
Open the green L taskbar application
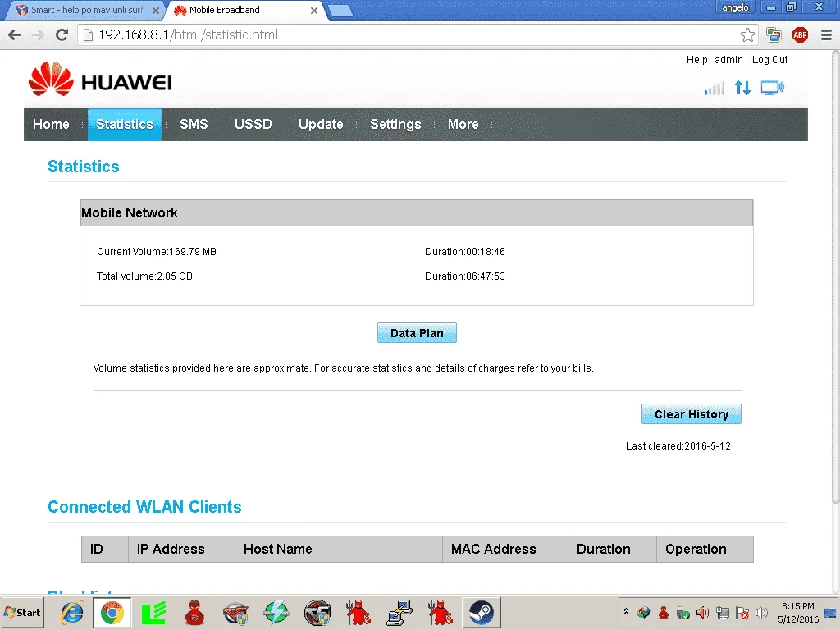coord(153,612)
